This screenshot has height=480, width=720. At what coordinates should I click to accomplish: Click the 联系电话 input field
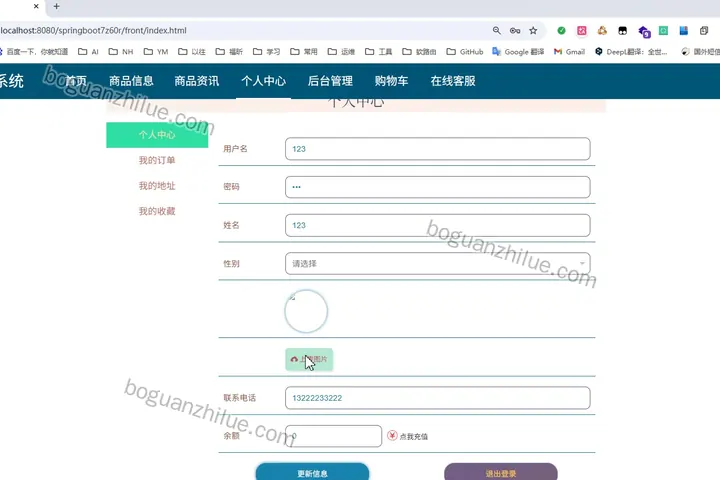click(438, 398)
